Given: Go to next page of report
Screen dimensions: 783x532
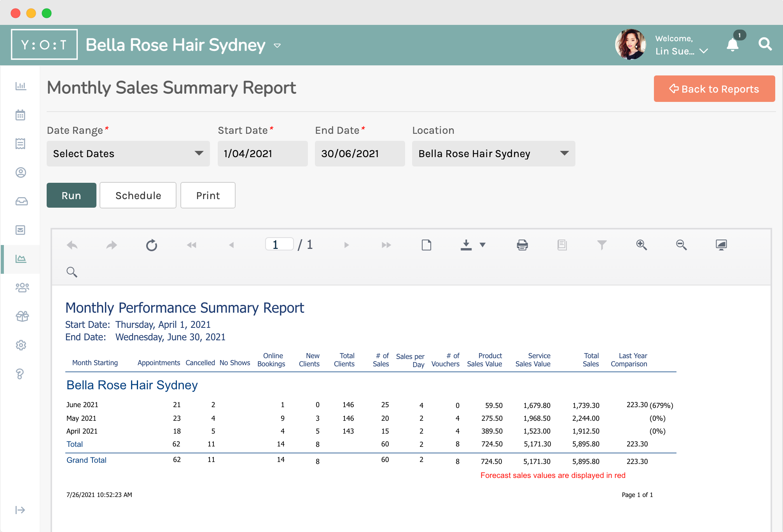Looking at the screenshot, I should pyautogui.click(x=346, y=245).
